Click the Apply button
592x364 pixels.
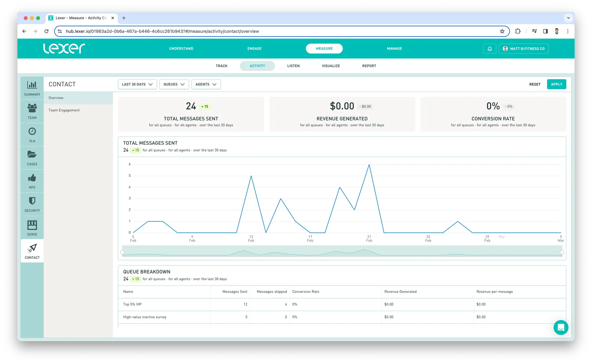556,84
